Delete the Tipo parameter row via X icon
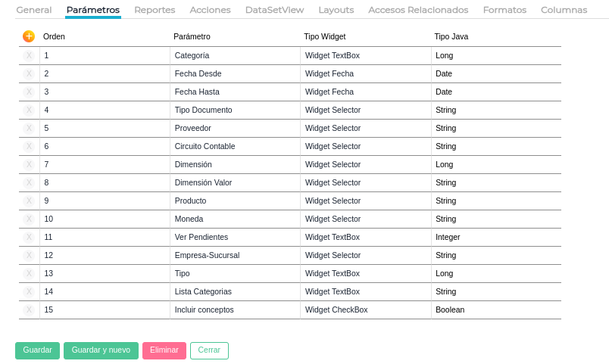The width and height of the screenshot is (609, 364). click(x=29, y=273)
